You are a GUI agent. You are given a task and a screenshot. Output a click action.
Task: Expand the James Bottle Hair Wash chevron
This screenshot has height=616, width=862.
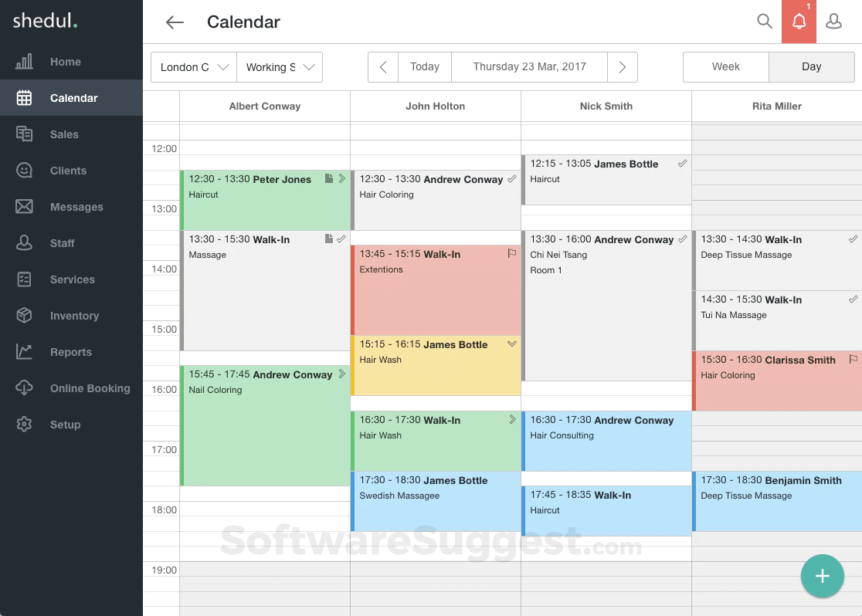pyautogui.click(x=511, y=344)
